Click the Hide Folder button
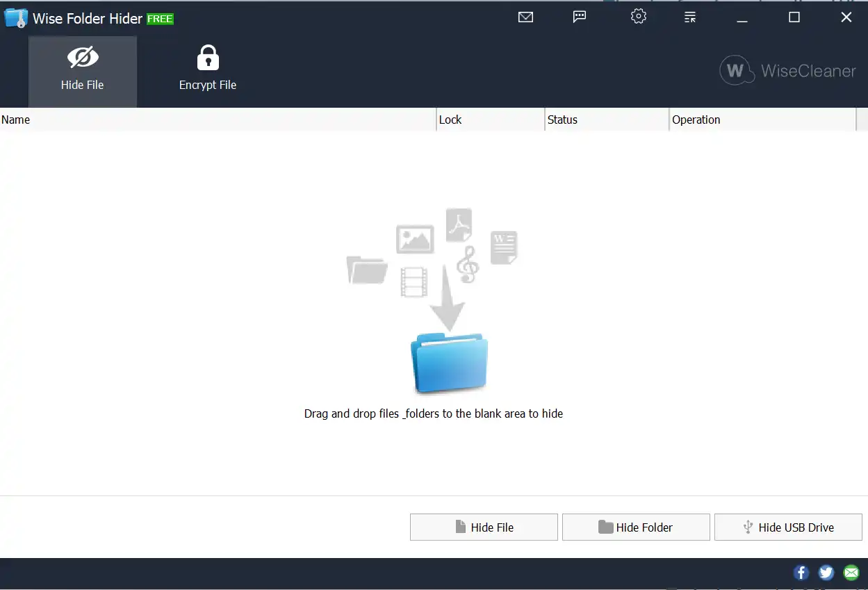The height and width of the screenshot is (590, 868). coord(635,527)
